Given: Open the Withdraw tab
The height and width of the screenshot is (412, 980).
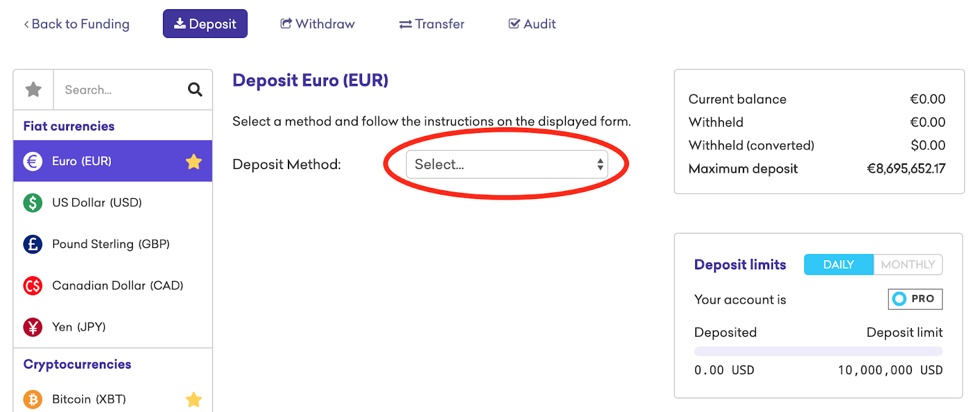Looking at the screenshot, I should coord(318,24).
